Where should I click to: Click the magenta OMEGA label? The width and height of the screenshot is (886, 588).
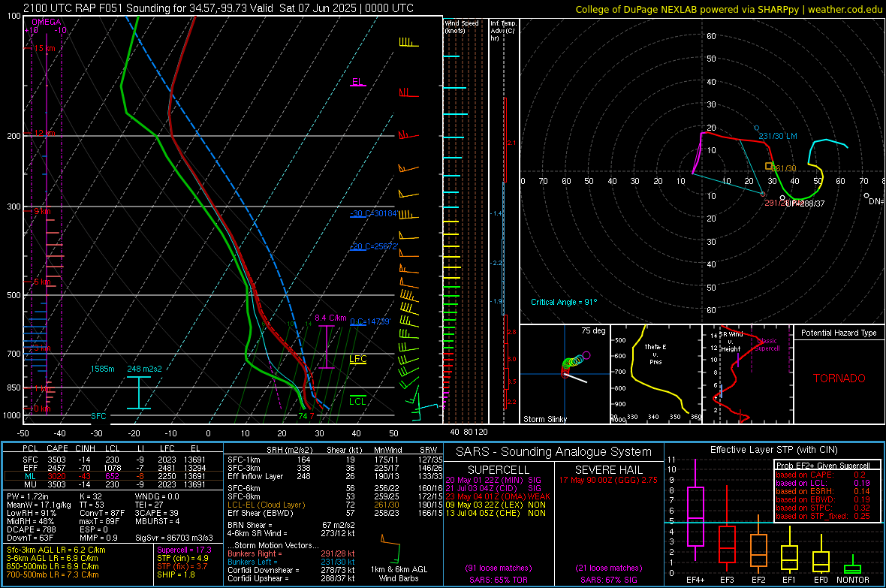(47, 22)
